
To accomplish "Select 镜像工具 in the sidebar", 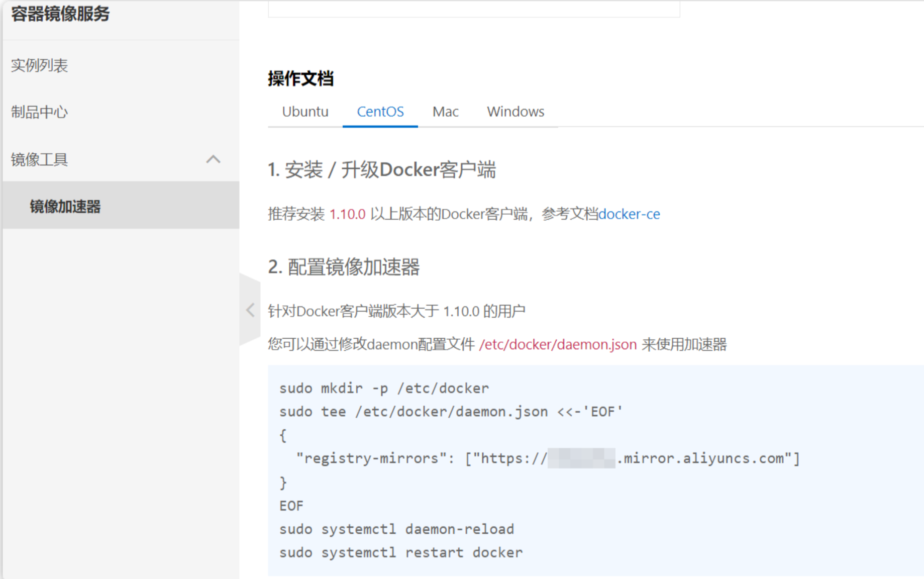I will tap(39, 159).
